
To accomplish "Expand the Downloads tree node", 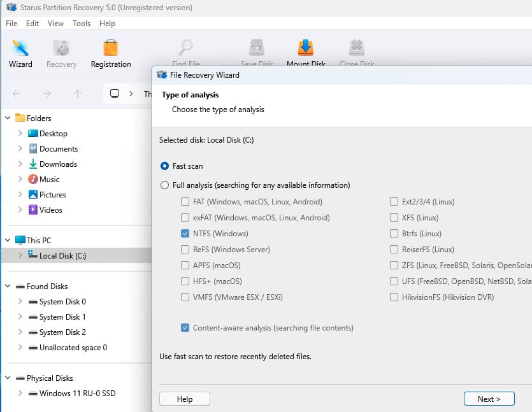I will pos(20,164).
